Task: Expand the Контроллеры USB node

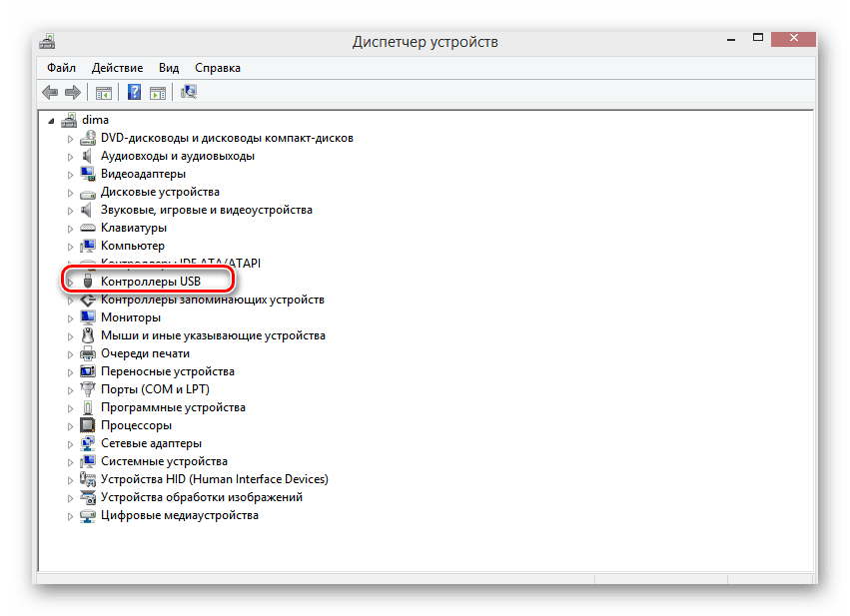Action: pos(70,282)
